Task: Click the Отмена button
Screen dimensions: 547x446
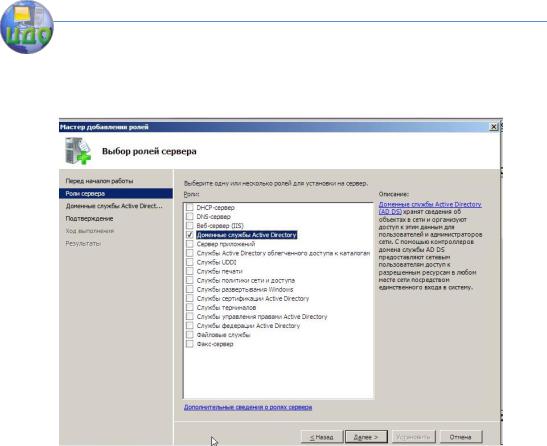Action: 460,437
